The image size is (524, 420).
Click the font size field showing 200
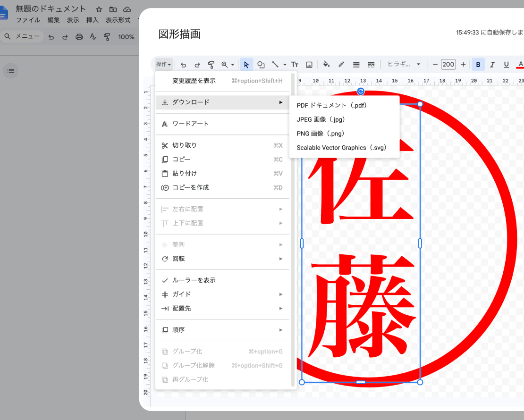(448, 64)
